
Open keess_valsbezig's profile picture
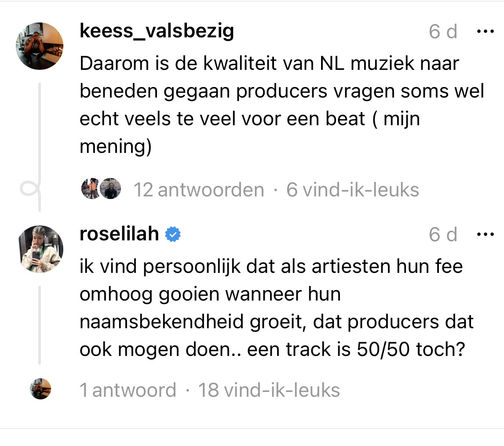click(40, 46)
